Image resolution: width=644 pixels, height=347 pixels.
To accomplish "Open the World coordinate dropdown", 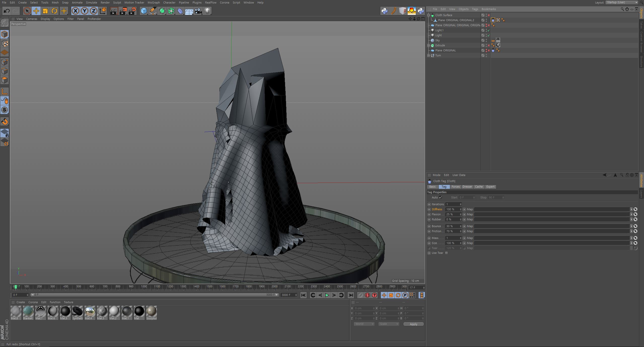I will click(364, 324).
